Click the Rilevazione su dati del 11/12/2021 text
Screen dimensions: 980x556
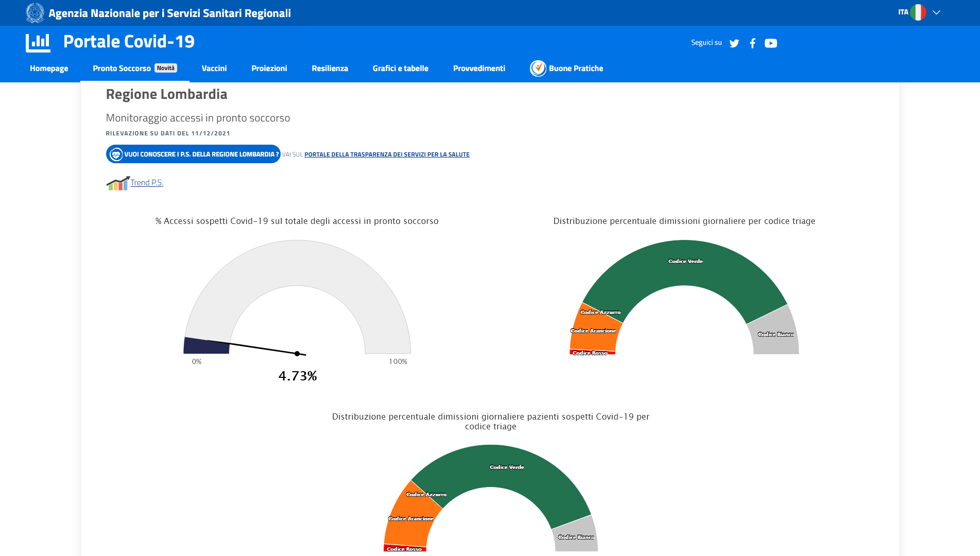[168, 133]
